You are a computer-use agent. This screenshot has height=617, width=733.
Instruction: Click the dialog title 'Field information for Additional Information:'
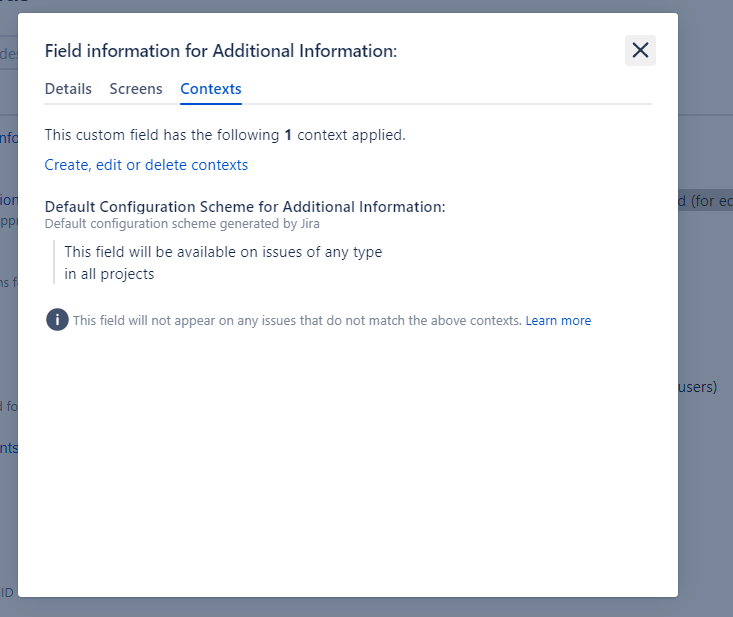pyautogui.click(x=221, y=50)
